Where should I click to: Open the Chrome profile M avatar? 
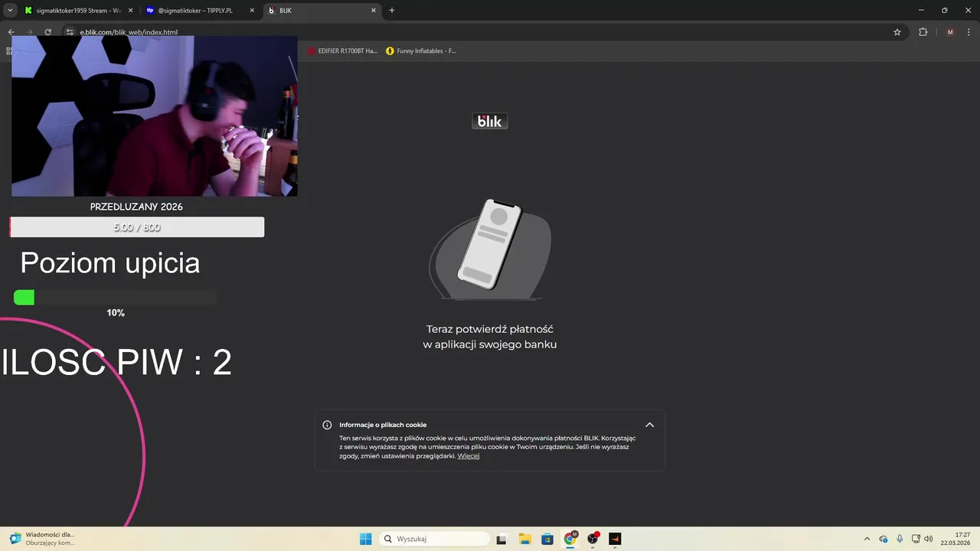(x=950, y=32)
